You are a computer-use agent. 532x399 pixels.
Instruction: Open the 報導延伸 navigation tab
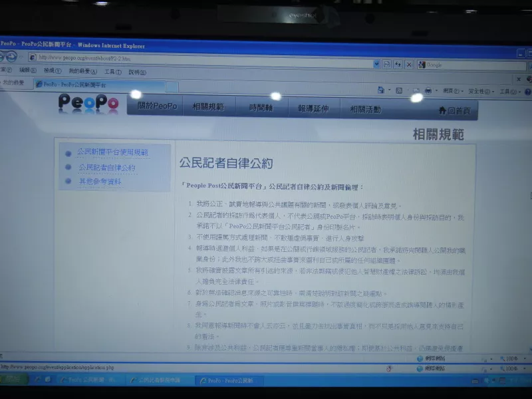(x=313, y=108)
